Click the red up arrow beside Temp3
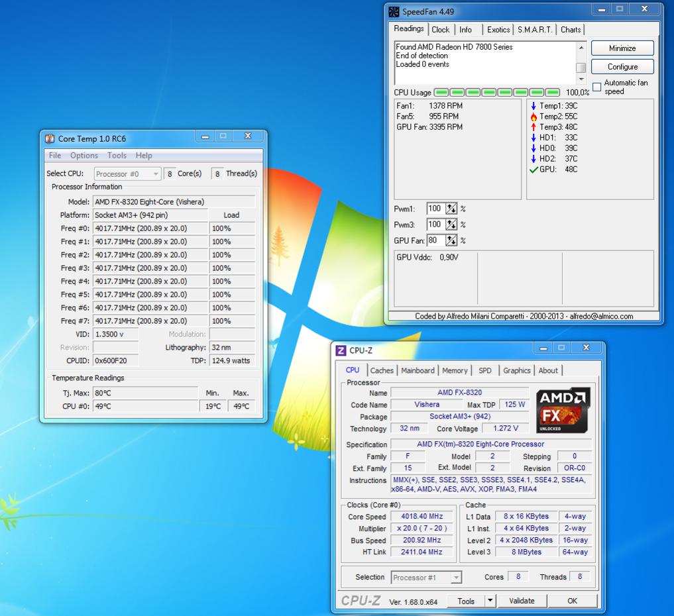The height and width of the screenshot is (616, 674). tap(534, 127)
